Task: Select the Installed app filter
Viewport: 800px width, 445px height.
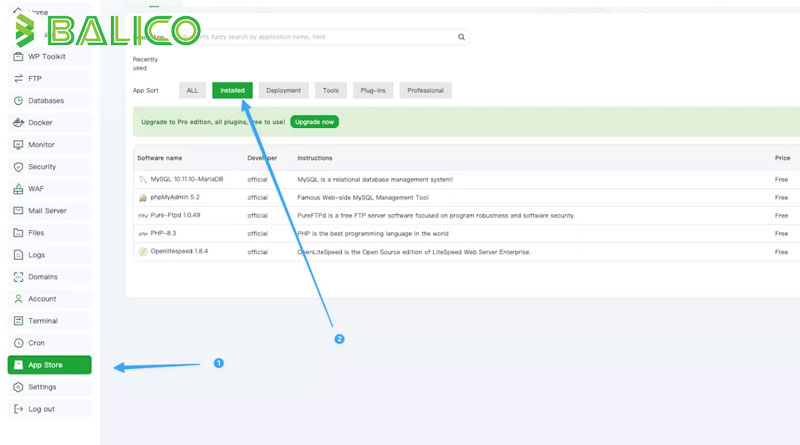Action: click(232, 90)
